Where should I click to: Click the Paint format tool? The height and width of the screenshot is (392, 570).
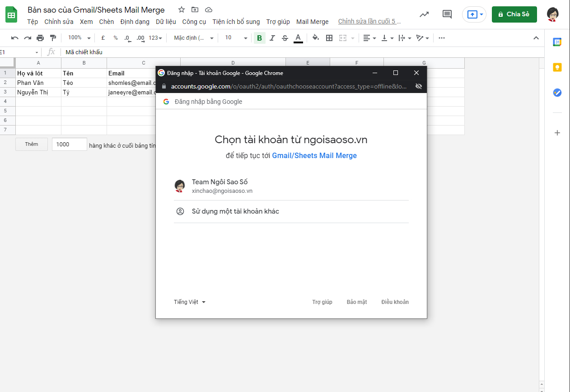pos(53,38)
